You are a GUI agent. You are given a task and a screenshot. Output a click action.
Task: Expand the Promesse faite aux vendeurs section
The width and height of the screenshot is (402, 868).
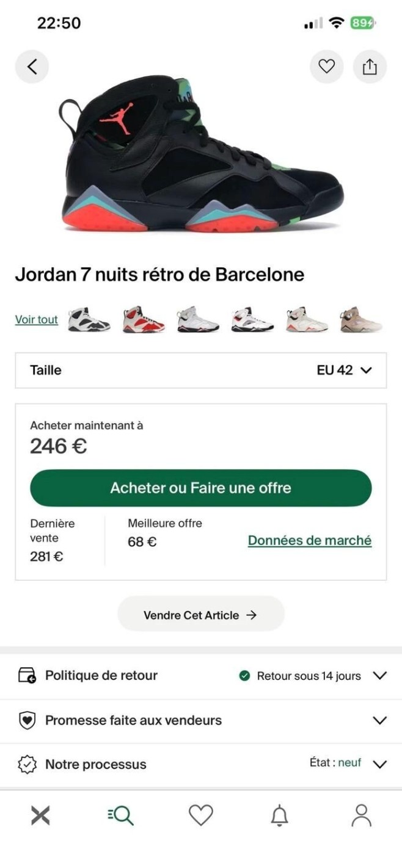coord(201,720)
